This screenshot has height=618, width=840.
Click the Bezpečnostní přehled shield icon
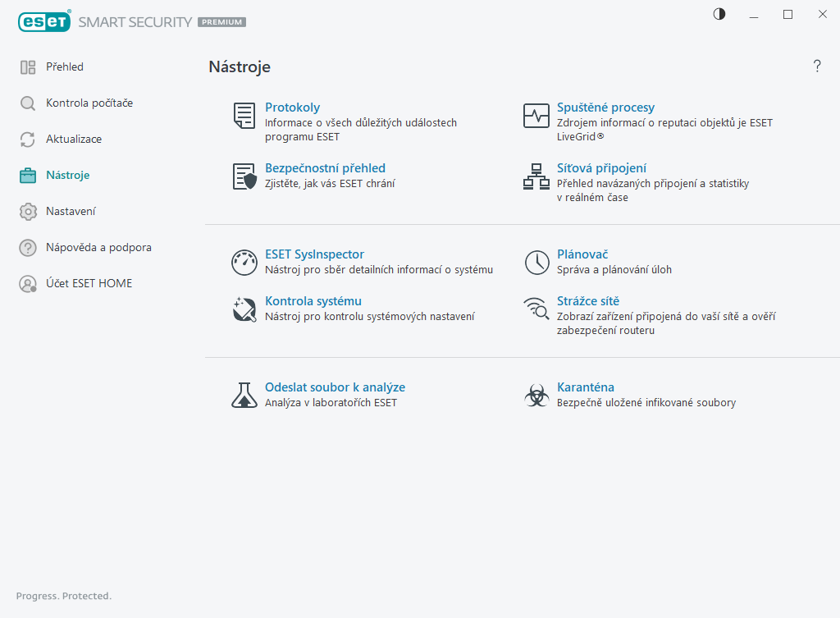(x=244, y=176)
